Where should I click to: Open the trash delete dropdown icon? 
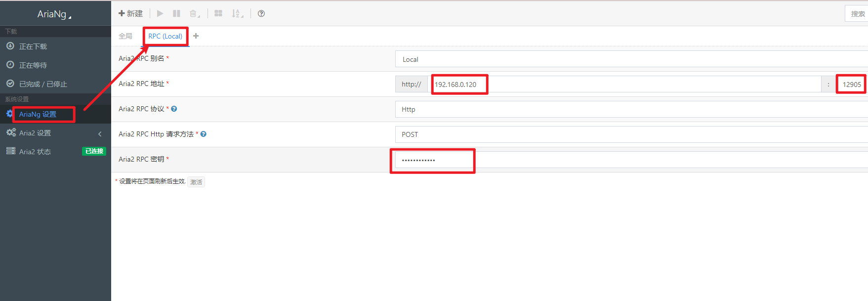click(195, 14)
